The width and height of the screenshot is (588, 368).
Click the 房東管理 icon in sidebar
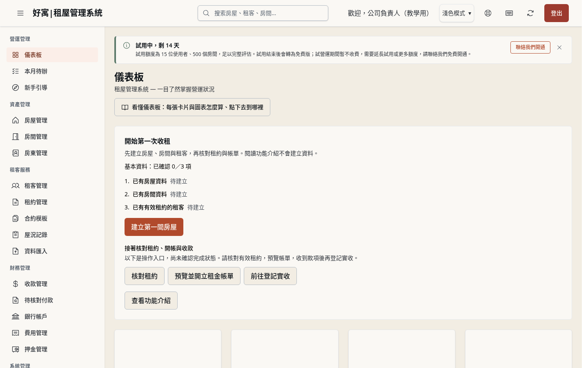coord(16,153)
